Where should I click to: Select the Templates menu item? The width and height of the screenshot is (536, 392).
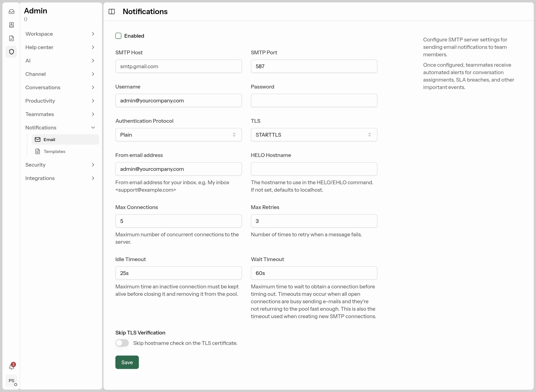(65, 151)
